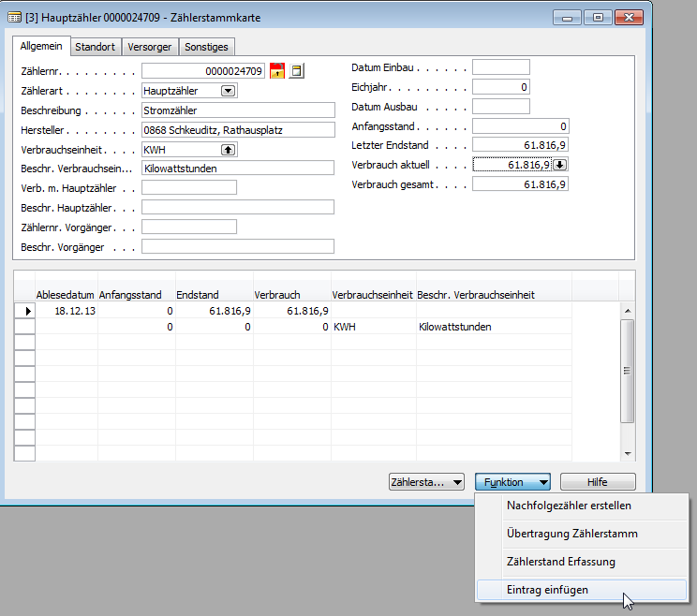Click the Hilfe button
Image resolution: width=697 pixels, height=616 pixels.
[598, 482]
